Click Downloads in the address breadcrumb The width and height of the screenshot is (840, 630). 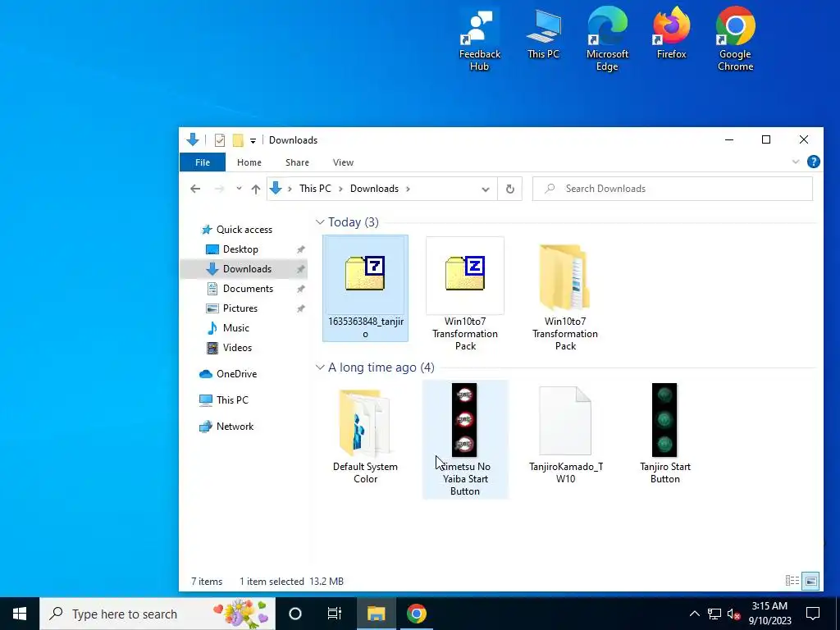click(x=374, y=189)
